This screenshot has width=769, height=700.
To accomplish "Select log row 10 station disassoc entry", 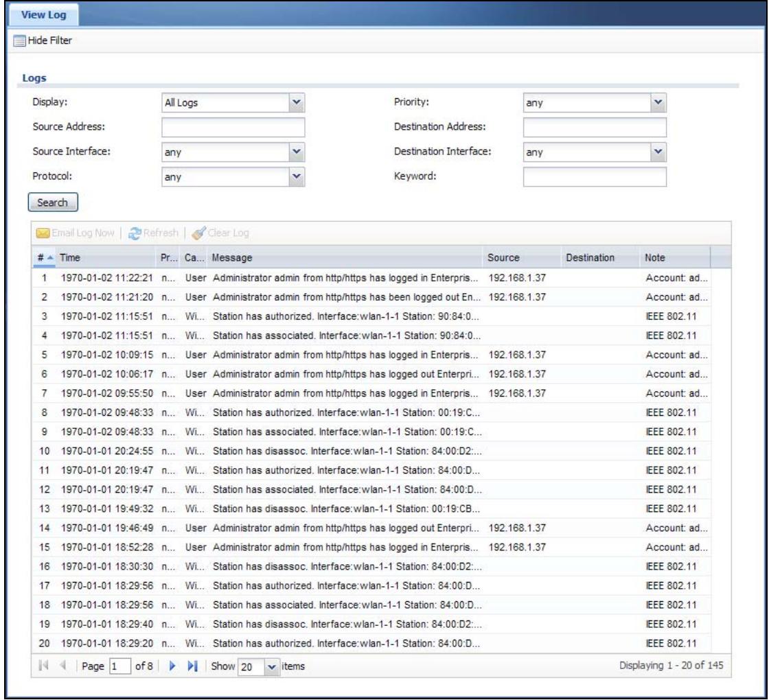I will (371, 451).
